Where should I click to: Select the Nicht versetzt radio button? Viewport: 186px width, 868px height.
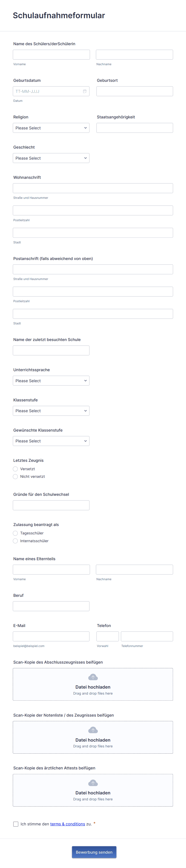click(x=16, y=476)
